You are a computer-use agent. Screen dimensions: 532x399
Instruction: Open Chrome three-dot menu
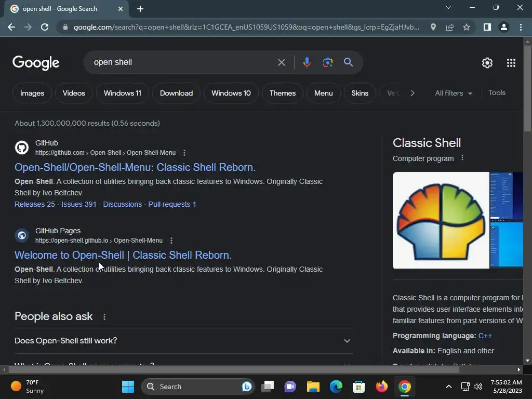click(x=521, y=27)
